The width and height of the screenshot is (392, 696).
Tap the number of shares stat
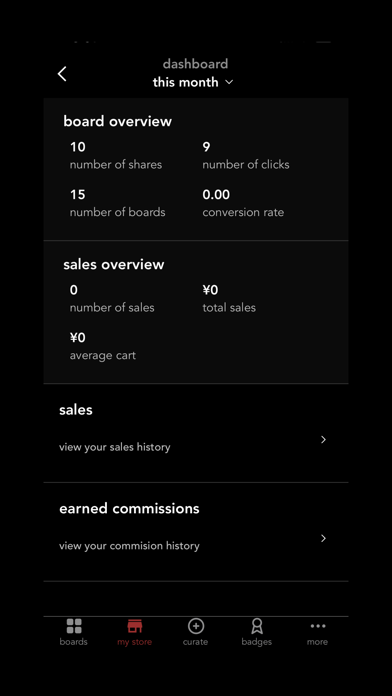point(115,155)
